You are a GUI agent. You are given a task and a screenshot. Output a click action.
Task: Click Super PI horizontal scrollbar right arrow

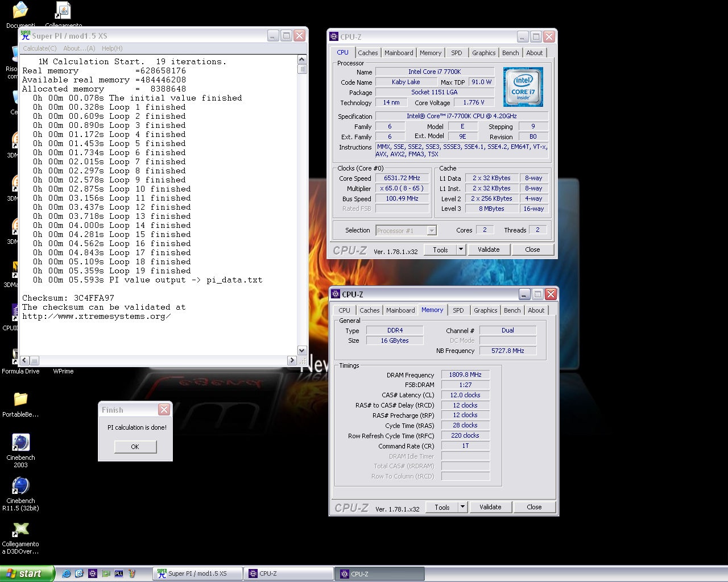(x=292, y=360)
